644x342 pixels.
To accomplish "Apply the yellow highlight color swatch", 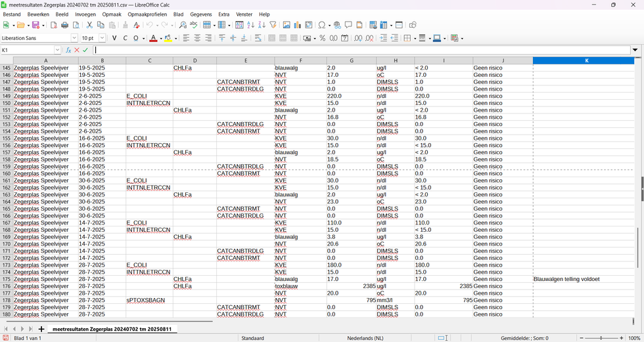I will click(168, 38).
